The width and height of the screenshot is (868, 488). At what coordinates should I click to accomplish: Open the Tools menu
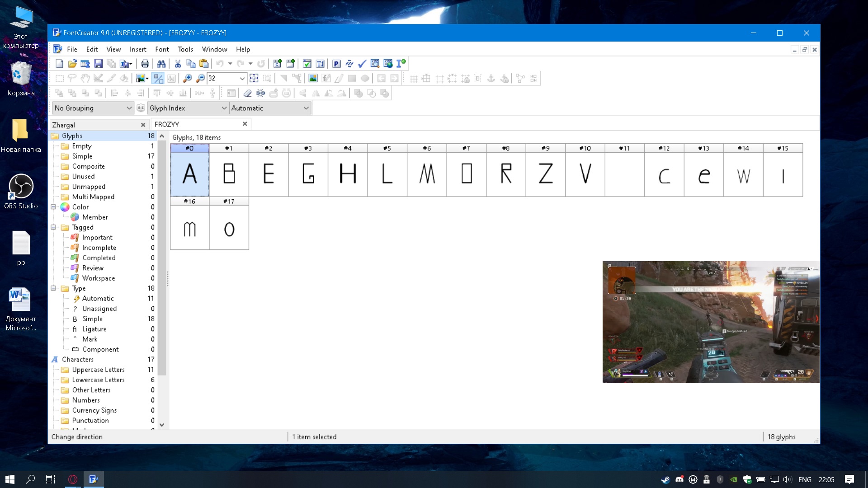[185, 49]
